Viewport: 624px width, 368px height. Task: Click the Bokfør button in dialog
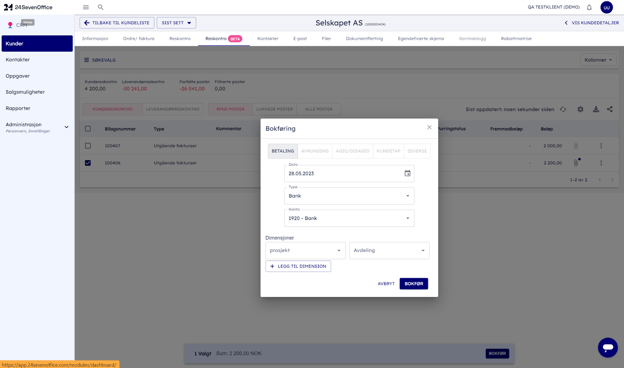point(414,284)
